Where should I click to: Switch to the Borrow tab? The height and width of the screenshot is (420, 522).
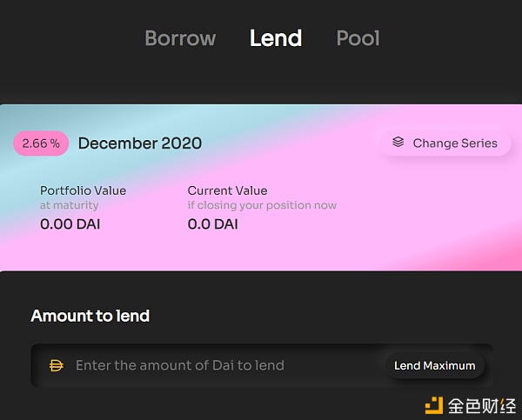[x=180, y=38]
